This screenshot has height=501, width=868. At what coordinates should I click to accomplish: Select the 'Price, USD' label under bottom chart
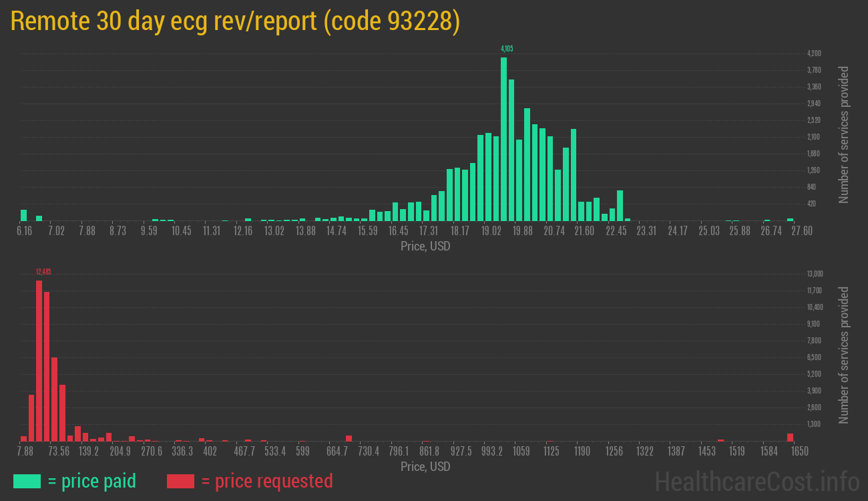(425, 466)
